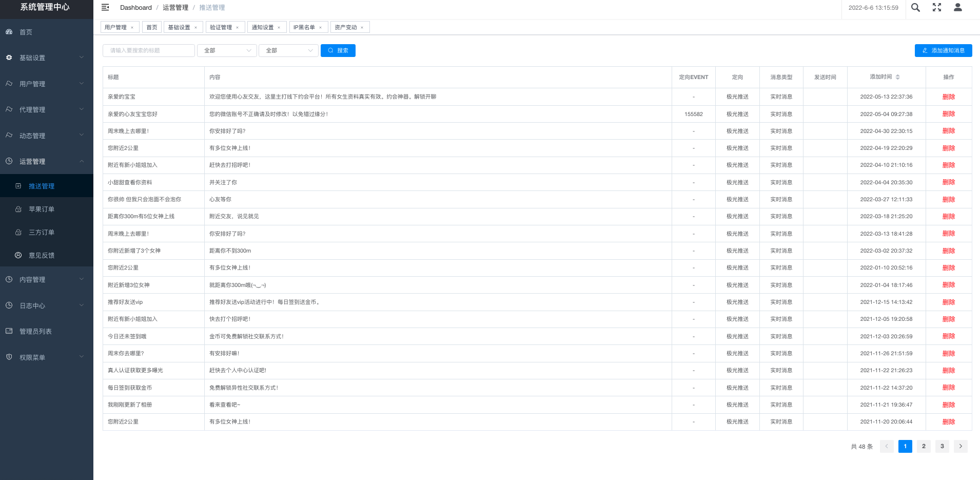980x480 pixels.
Task: Delete the 推荐好友送vip row
Action: point(949,302)
